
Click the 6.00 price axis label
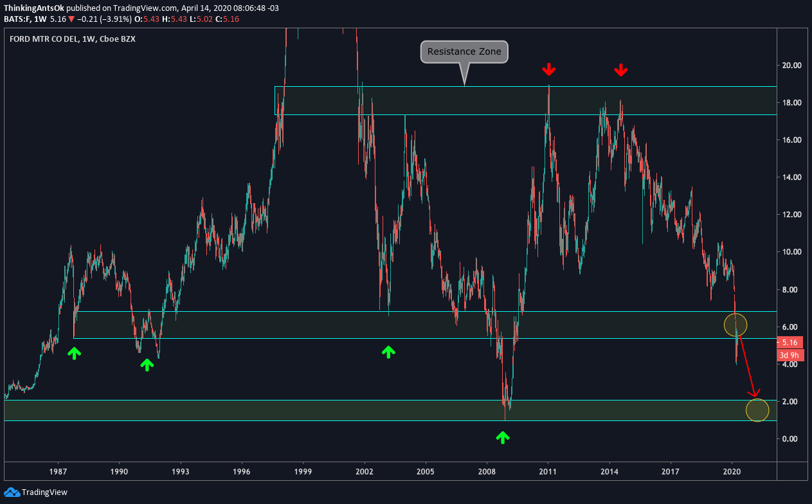tap(791, 327)
